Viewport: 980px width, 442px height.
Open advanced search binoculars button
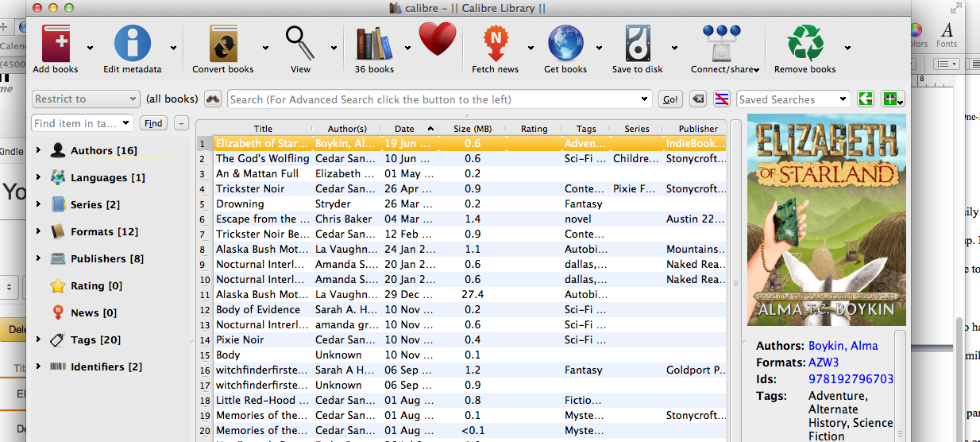click(x=213, y=99)
